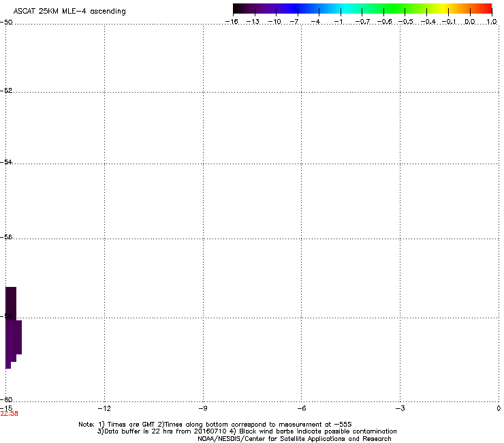Viewport: 504px width, 443px height.
Task: Click the -50 latitude axis label
Action: pyautogui.click(x=6, y=22)
